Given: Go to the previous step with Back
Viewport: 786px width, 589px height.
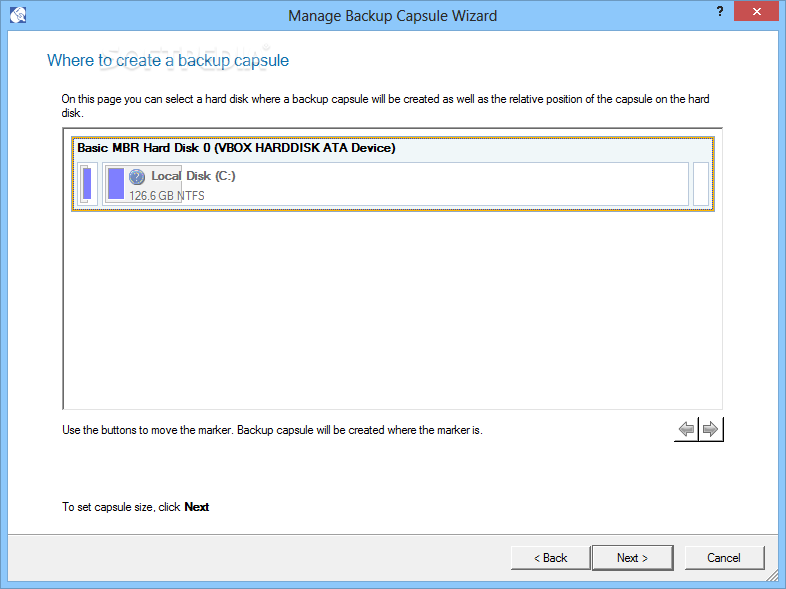Looking at the screenshot, I should [550, 558].
